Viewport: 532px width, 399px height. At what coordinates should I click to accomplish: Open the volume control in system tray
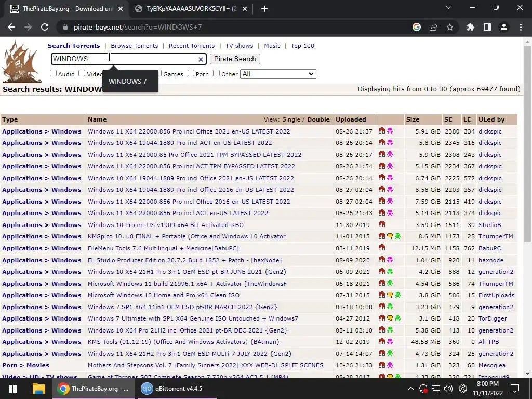(448, 389)
